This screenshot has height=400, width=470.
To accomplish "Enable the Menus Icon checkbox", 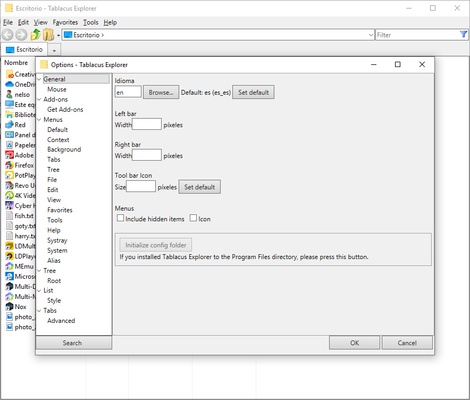I will pyautogui.click(x=193, y=218).
